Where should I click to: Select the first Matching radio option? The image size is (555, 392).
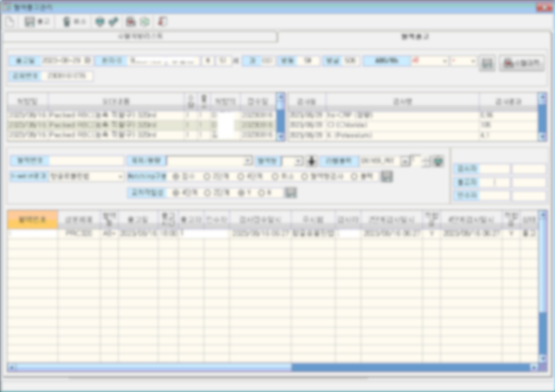coord(176,176)
